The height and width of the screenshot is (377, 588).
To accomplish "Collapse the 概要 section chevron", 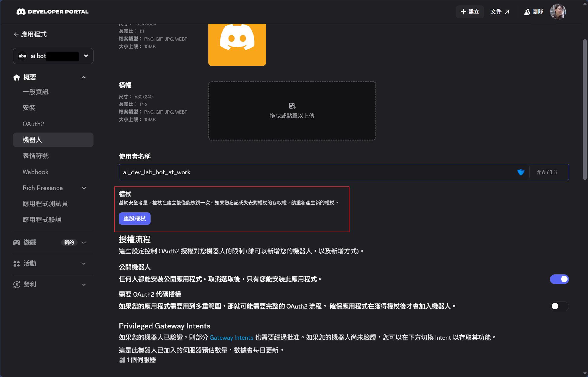I will 84,78.
